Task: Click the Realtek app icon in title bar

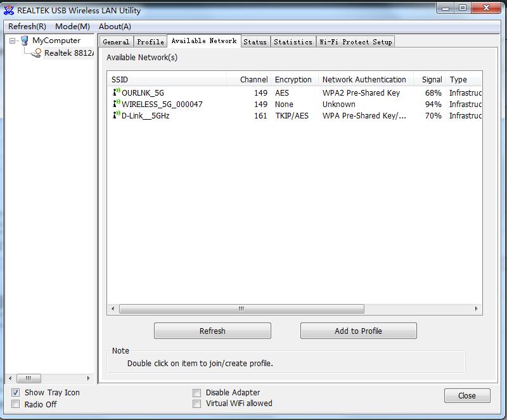Action: tap(9, 10)
